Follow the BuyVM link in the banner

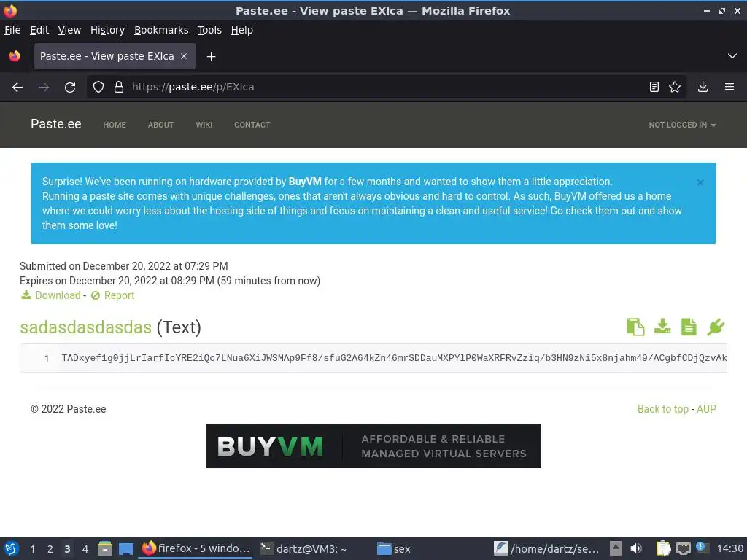tap(305, 182)
